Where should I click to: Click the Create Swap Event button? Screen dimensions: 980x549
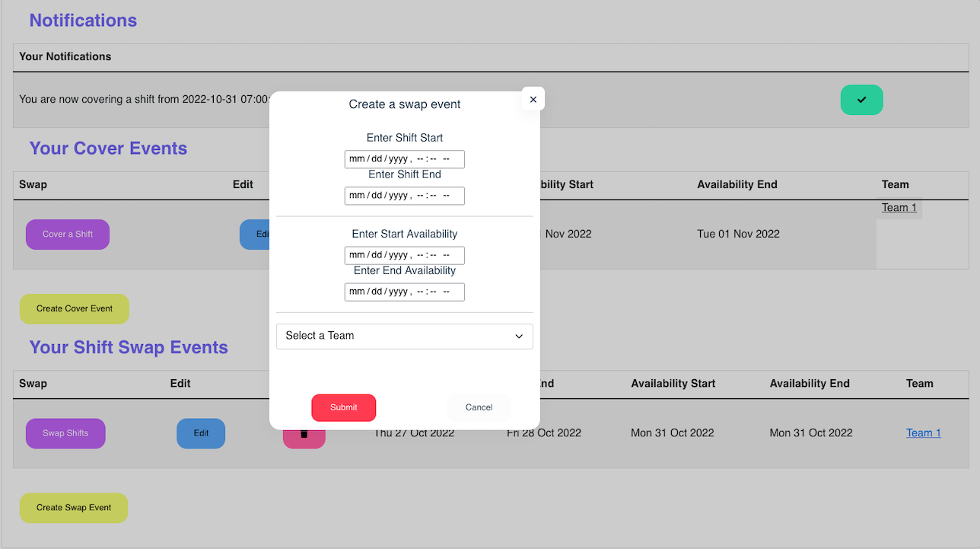(x=74, y=508)
